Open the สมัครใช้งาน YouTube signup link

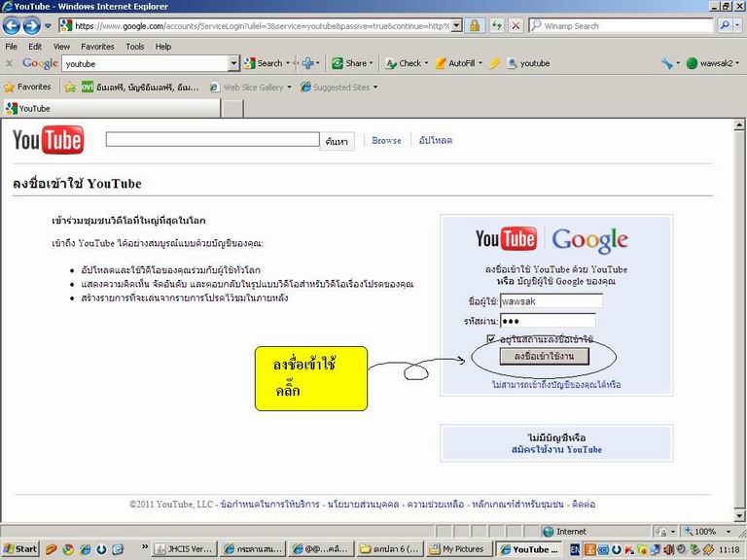556,449
